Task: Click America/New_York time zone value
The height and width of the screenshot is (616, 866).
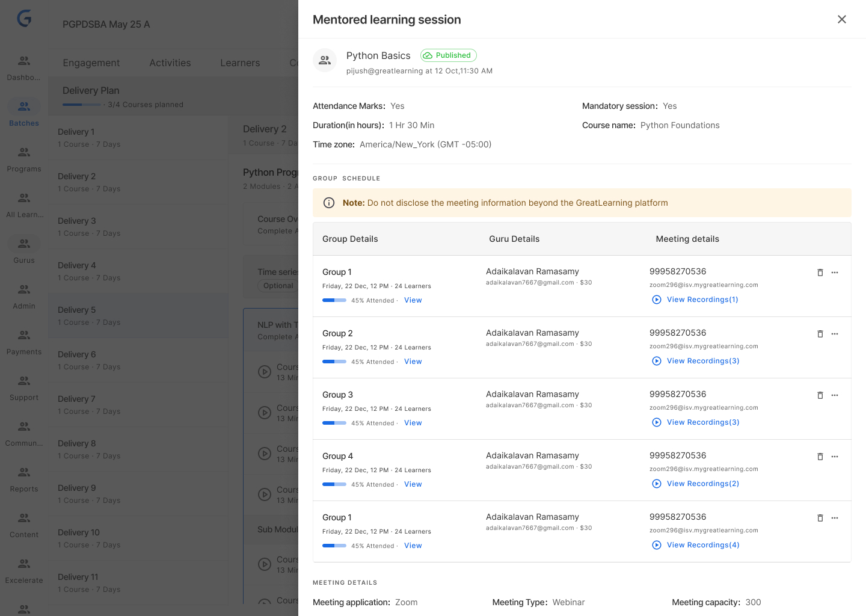Action: (x=426, y=144)
